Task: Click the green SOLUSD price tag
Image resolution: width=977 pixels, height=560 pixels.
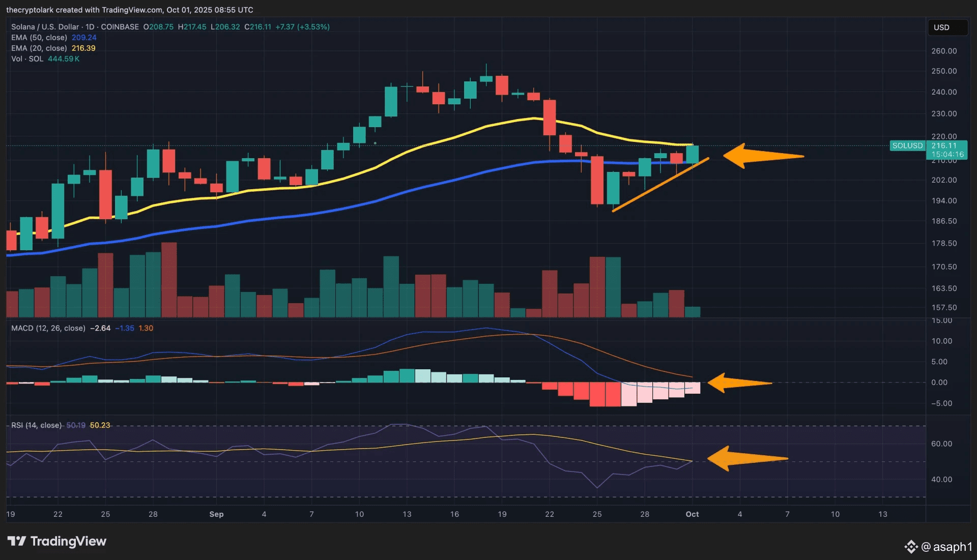Action: (x=907, y=145)
